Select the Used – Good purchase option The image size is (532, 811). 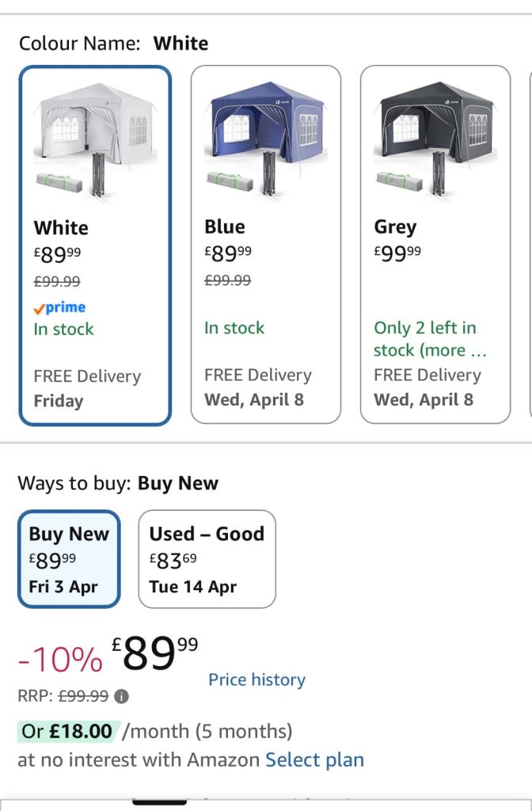click(207, 559)
